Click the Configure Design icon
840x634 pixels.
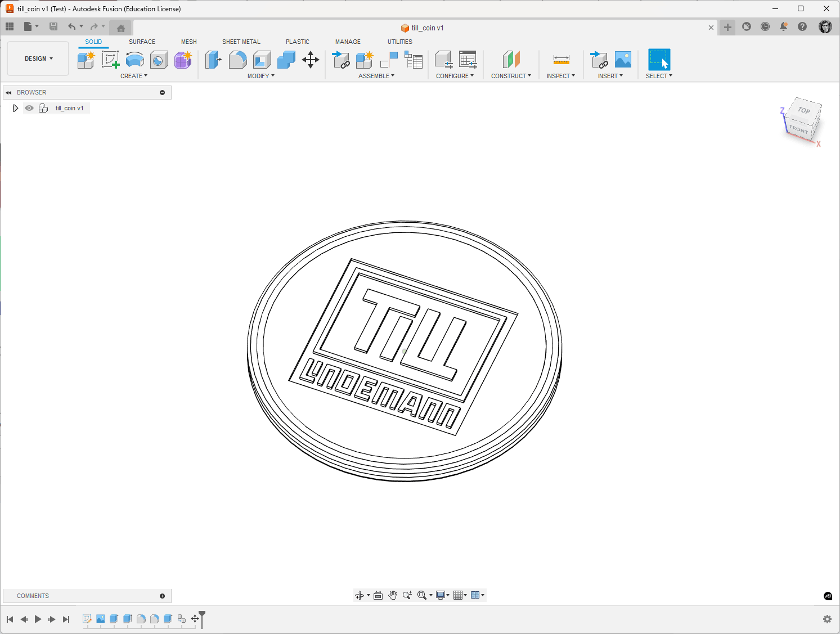[444, 60]
